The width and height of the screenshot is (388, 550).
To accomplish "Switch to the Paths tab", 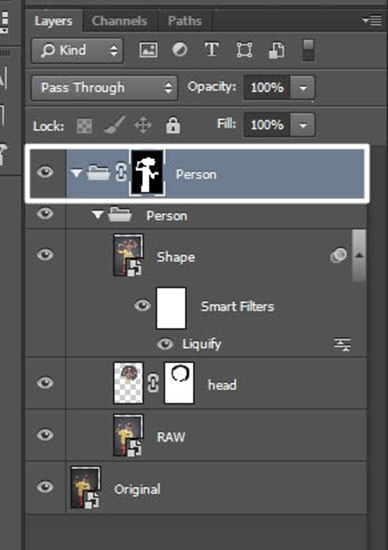I will [185, 21].
